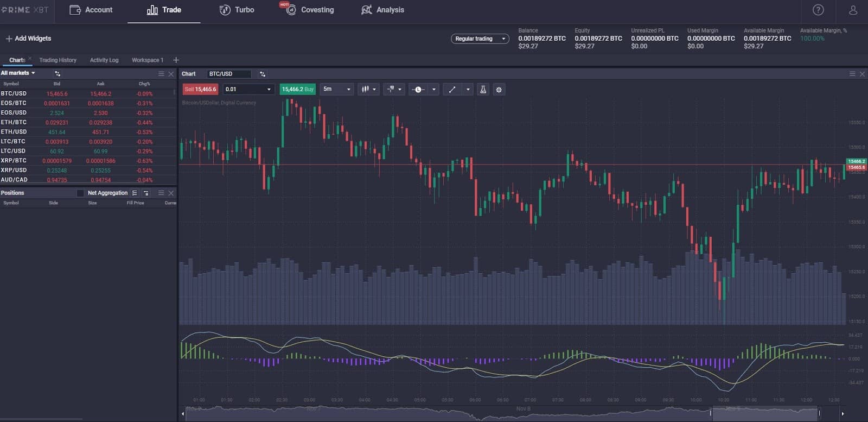Click the PrimeXBT logo

point(25,10)
